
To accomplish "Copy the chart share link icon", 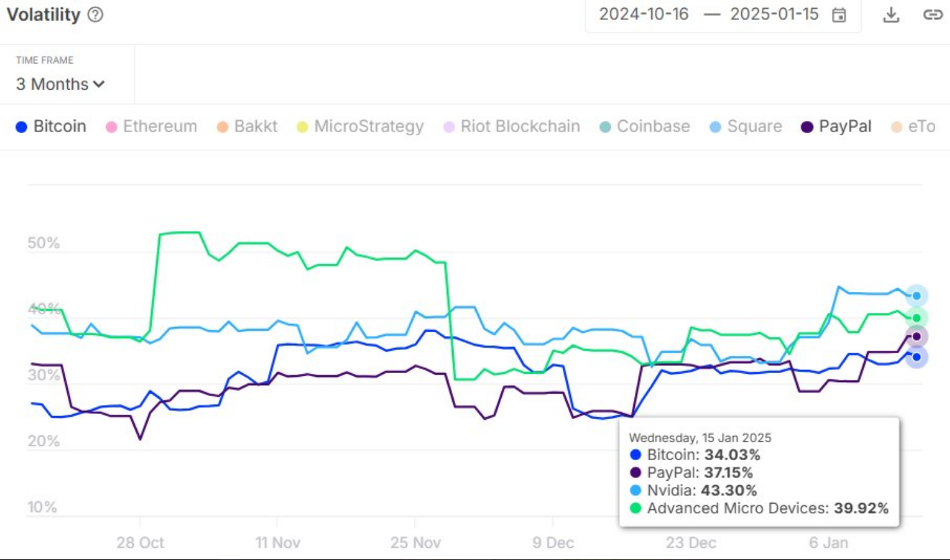I will [x=932, y=15].
